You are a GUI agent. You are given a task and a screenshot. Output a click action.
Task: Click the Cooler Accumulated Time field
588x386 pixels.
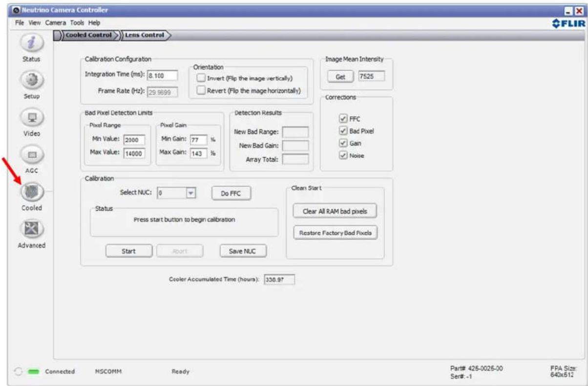point(279,280)
